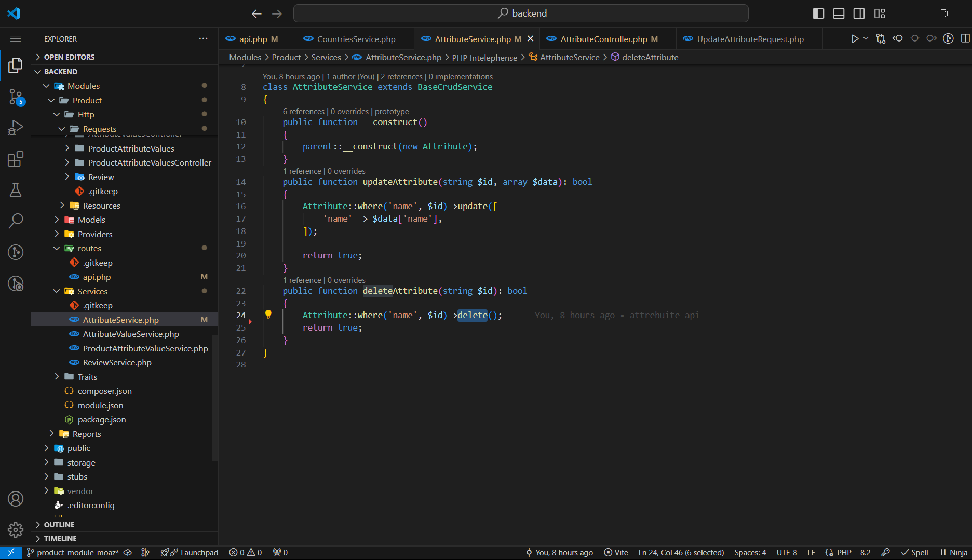Toggle the primary side bar

[818, 13]
